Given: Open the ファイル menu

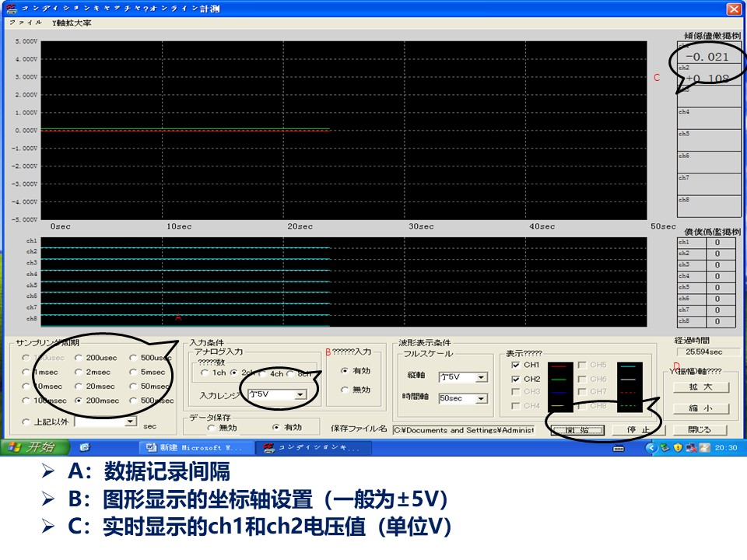Looking at the screenshot, I should pos(25,23).
